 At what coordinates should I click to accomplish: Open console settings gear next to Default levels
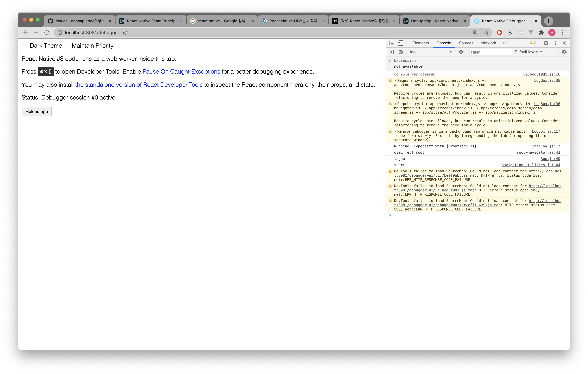coord(564,52)
